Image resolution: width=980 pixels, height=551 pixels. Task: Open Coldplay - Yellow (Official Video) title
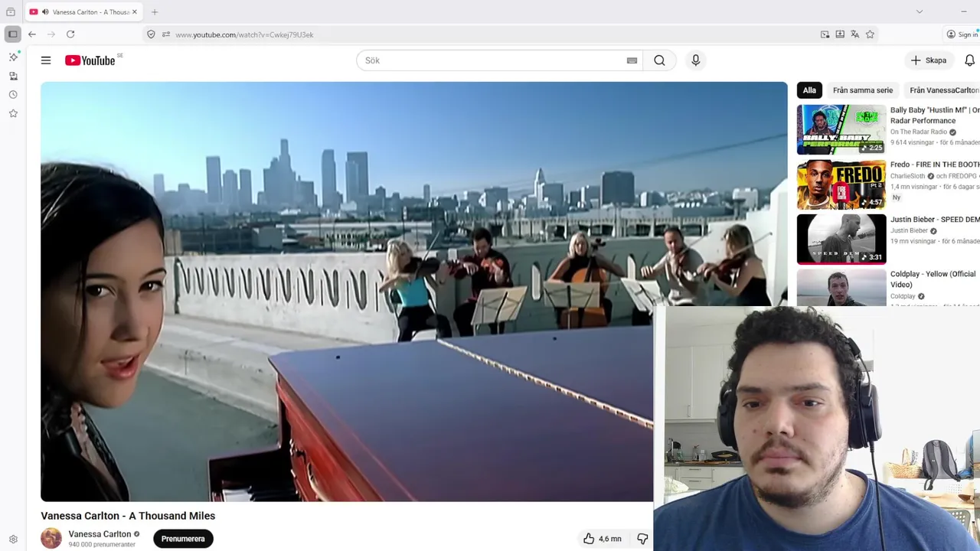point(933,279)
